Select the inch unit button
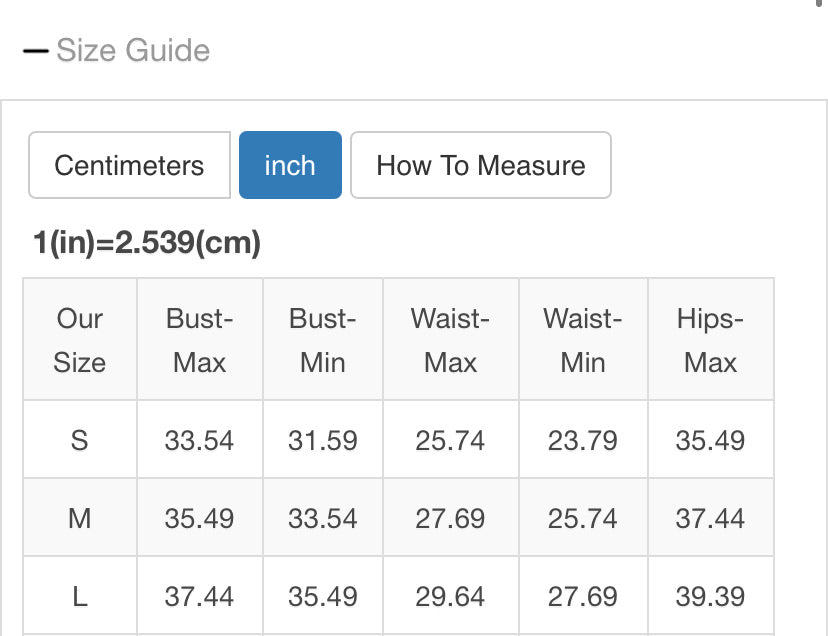828x636 pixels. (x=290, y=165)
